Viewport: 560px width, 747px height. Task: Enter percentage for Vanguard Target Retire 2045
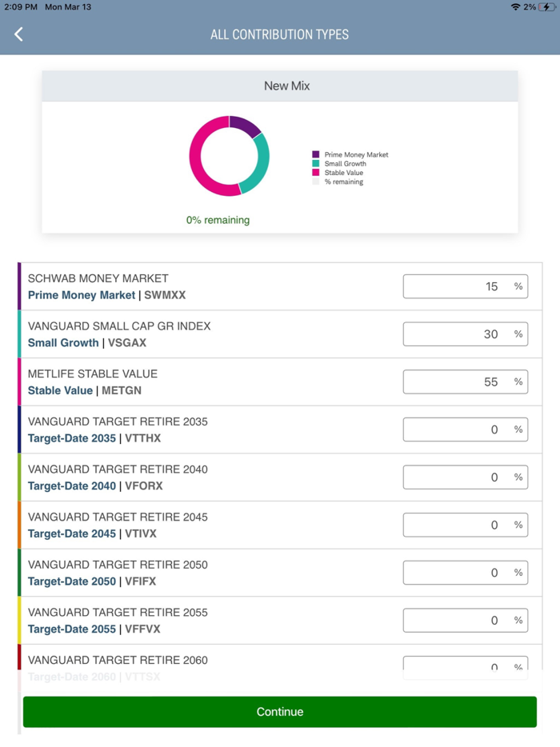pos(465,525)
